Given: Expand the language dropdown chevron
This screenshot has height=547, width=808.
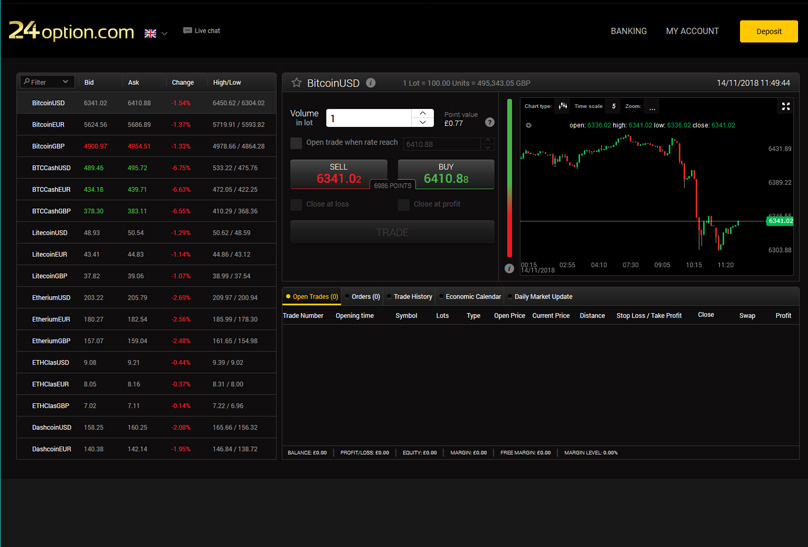Looking at the screenshot, I should point(164,33).
